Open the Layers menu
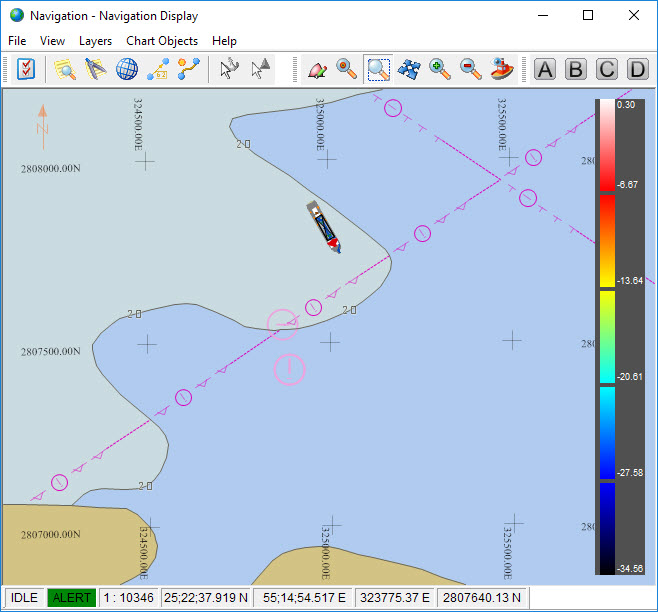The image size is (658, 612). (95, 41)
